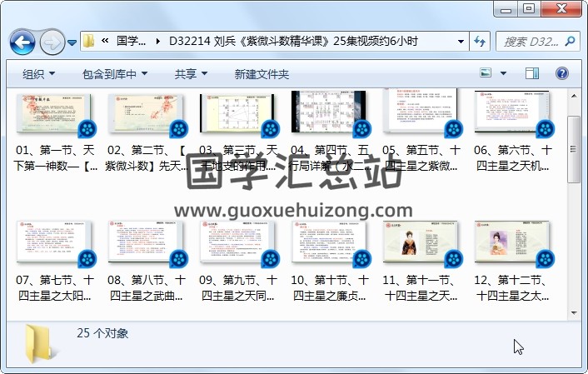
Task: Click the 国学 breadcrumb in address bar
Action: click(x=131, y=41)
